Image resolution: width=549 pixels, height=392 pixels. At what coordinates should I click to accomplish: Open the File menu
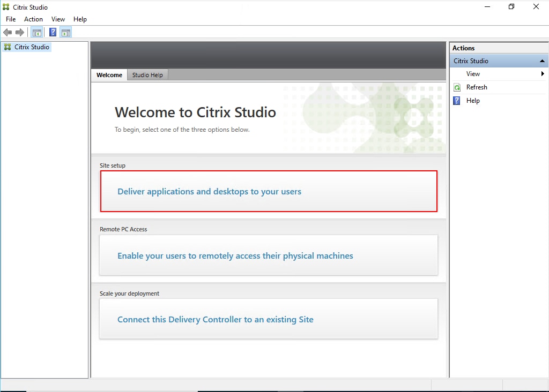pos(11,19)
